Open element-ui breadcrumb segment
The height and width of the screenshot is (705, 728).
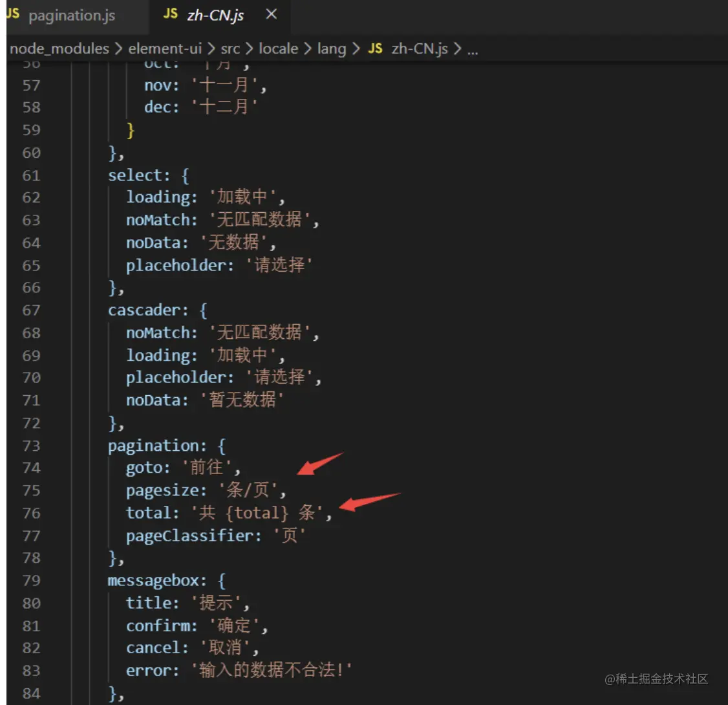pyautogui.click(x=165, y=49)
